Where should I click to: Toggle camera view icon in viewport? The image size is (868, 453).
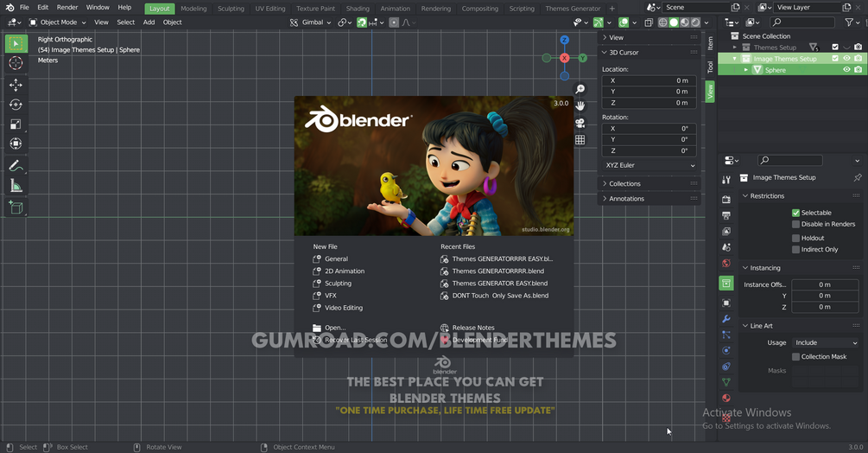[x=580, y=123]
